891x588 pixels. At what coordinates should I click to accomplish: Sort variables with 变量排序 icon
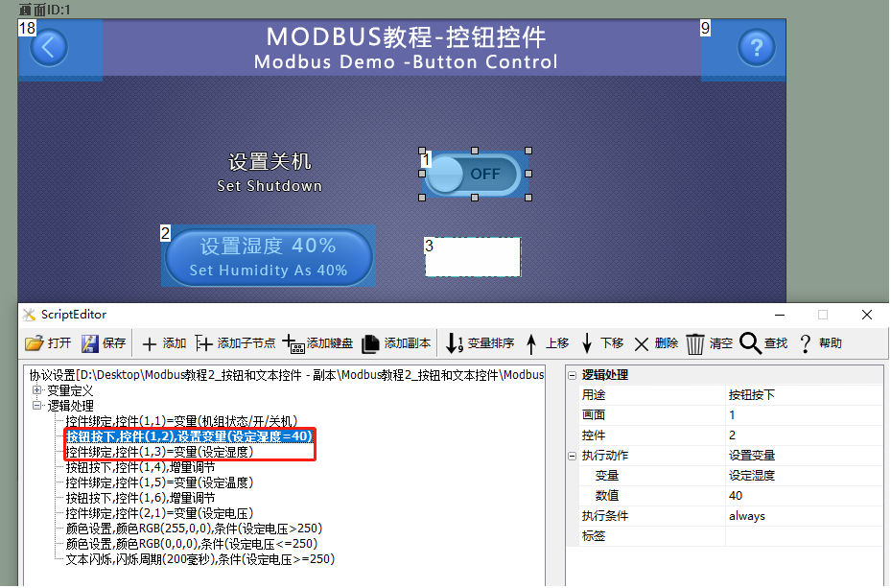click(454, 343)
